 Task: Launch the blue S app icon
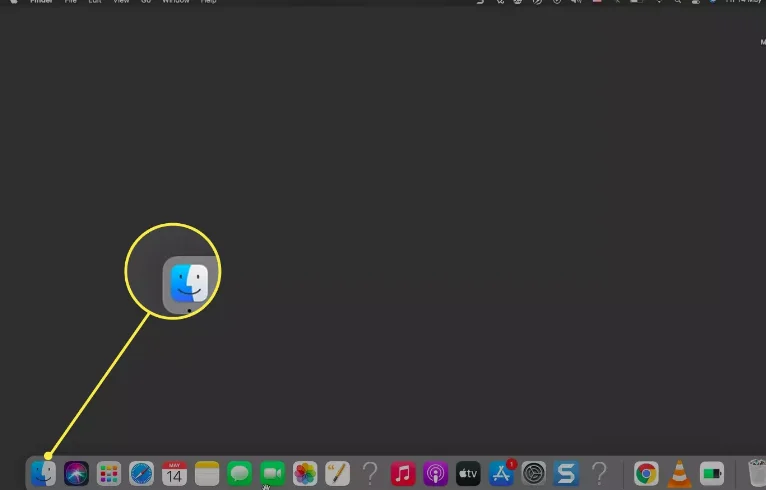pos(566,473)
